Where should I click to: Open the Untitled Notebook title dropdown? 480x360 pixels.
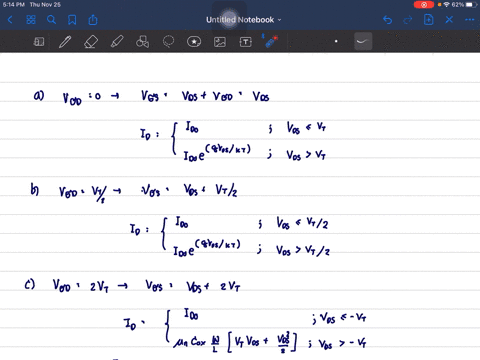[243, 20]
